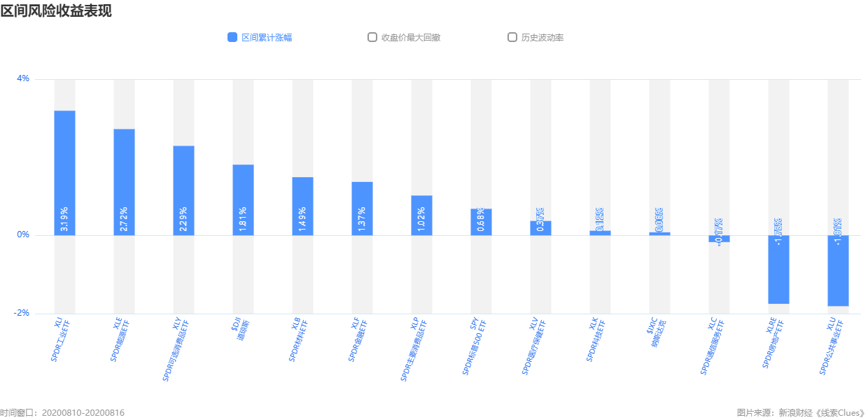Image resolution: width=868 pixels, height=420 pixels.
Task: Select the negative XLU bar
Action: 838,271
